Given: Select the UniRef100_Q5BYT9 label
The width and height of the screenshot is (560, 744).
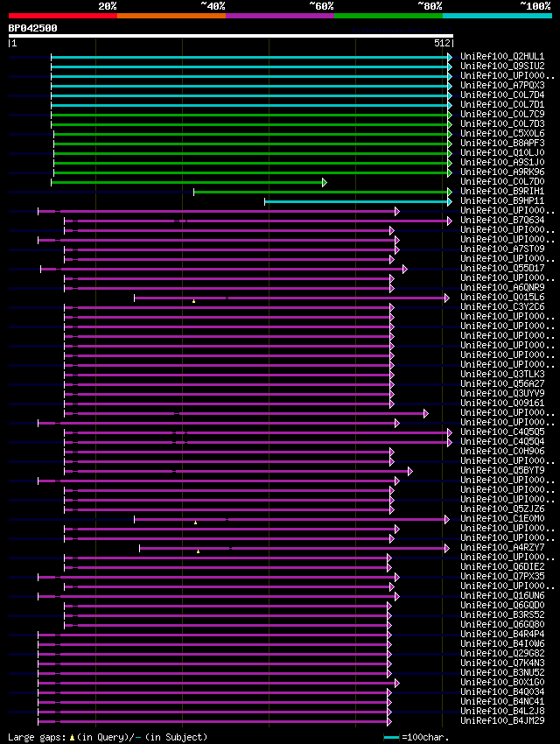Looking at the screenshot, I should (502, 470).
